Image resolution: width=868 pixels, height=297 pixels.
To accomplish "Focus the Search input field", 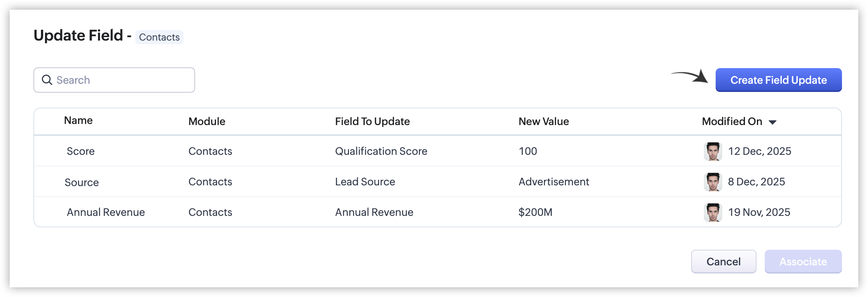I will pos(114,80).
